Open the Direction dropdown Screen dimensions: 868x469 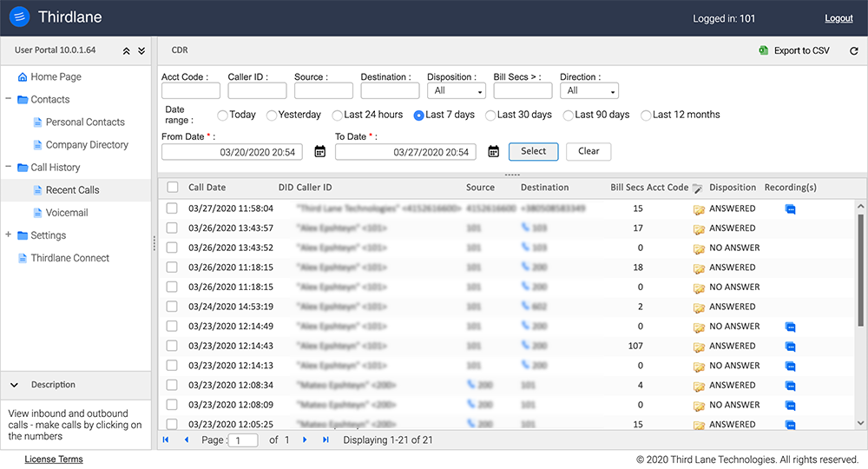click(589, 90)
